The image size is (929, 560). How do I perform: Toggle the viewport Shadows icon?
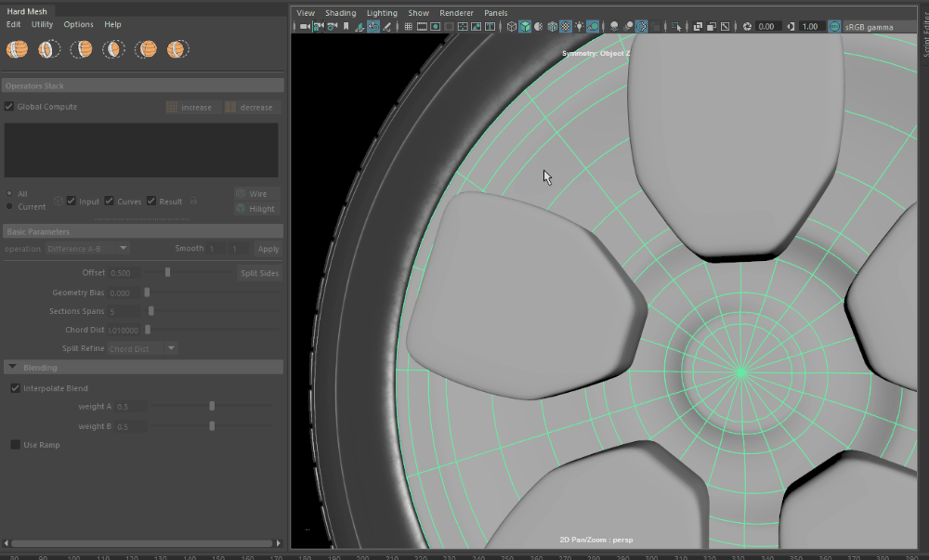593,27
